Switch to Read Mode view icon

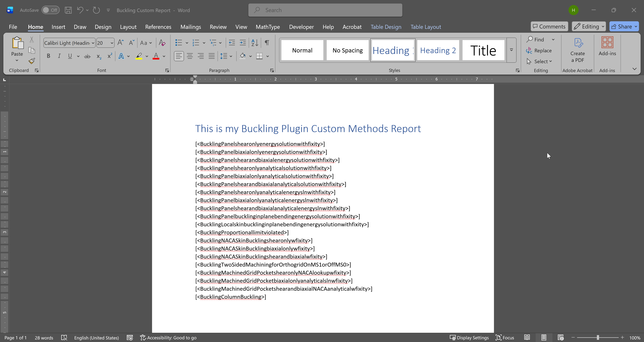527,337
